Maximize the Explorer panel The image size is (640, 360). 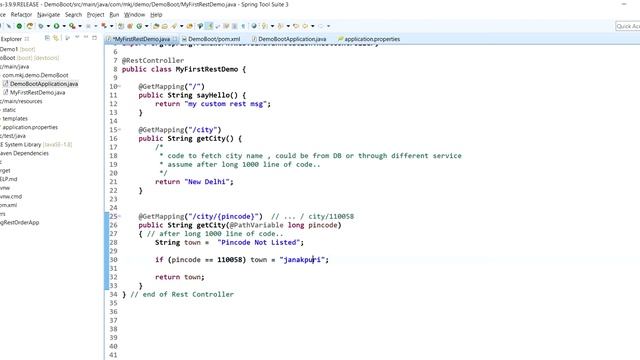pyautogui.click(x=94, y=38)
